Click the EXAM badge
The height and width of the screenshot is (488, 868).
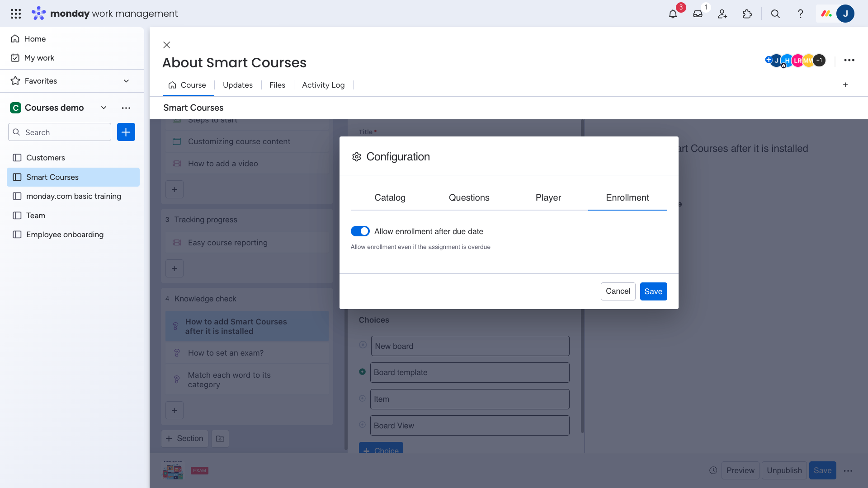point(199,470)
